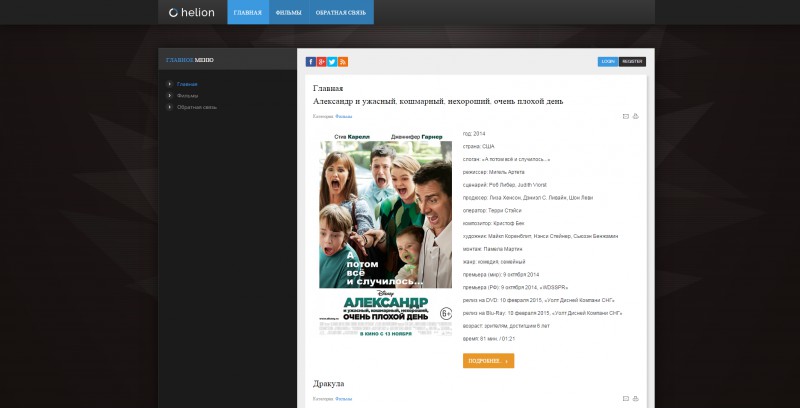Click the 'оператор: Терри Стэйси' line
Viewport: 800px width, 408px height.
(x=492, y=211)
